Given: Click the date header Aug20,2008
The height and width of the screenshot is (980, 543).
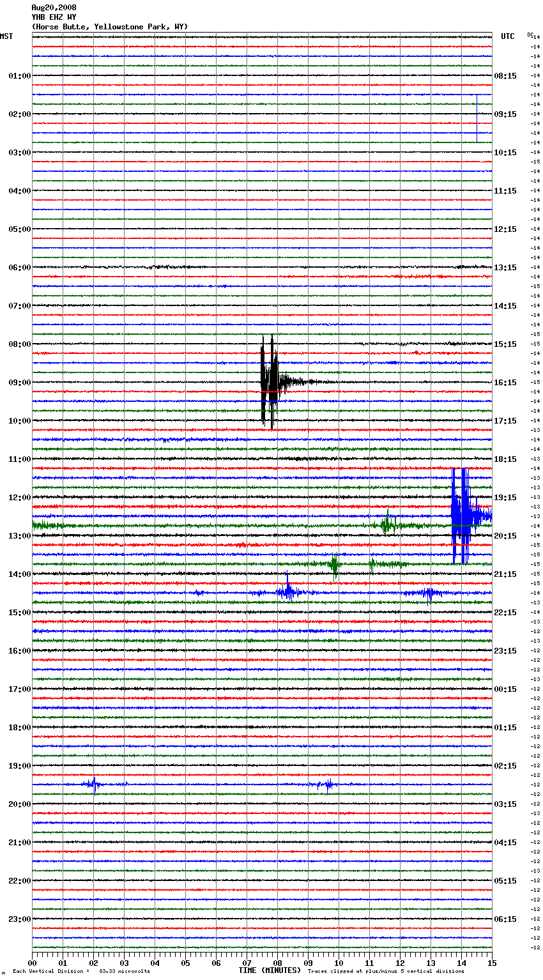Looking at the screenshot, I should pyautogui.click(x=54, y=8).
